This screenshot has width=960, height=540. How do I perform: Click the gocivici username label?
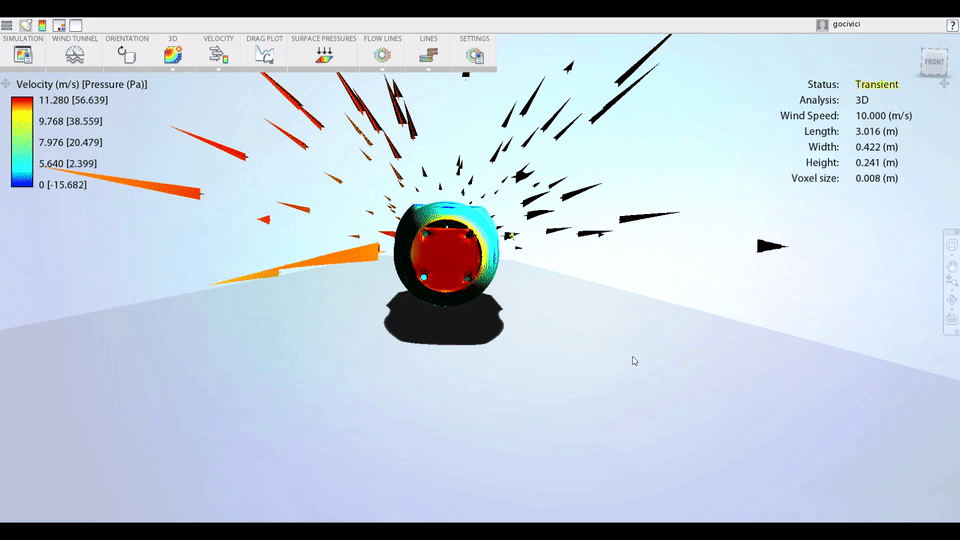pyautogui.click(x=846, y=24)
